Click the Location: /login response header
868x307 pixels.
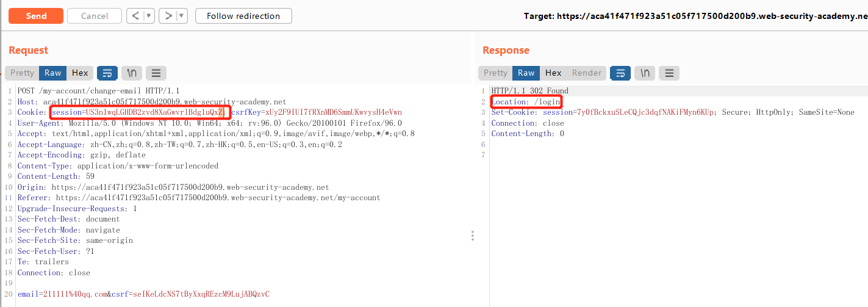pos(526,101)
